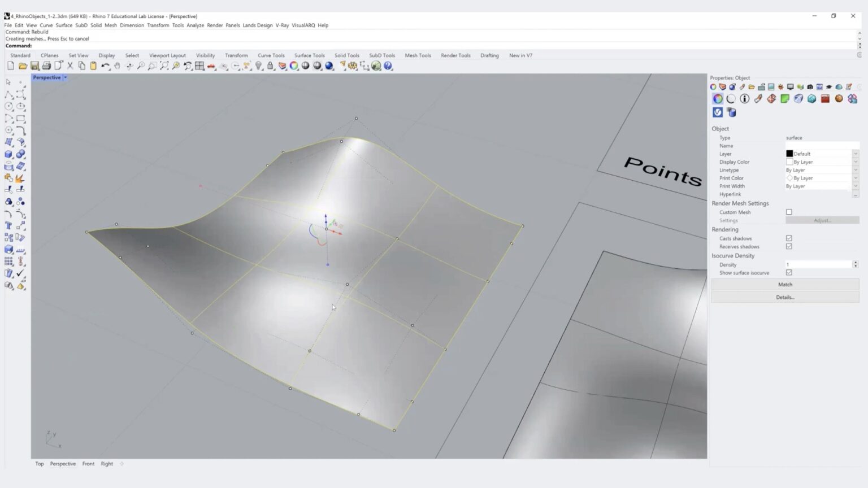Click the New file icon

[x=11, y=66]
